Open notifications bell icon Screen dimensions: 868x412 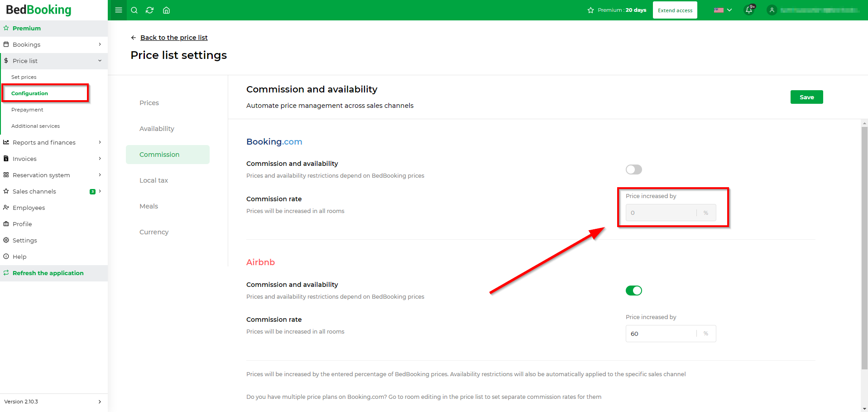pos(749,10)
